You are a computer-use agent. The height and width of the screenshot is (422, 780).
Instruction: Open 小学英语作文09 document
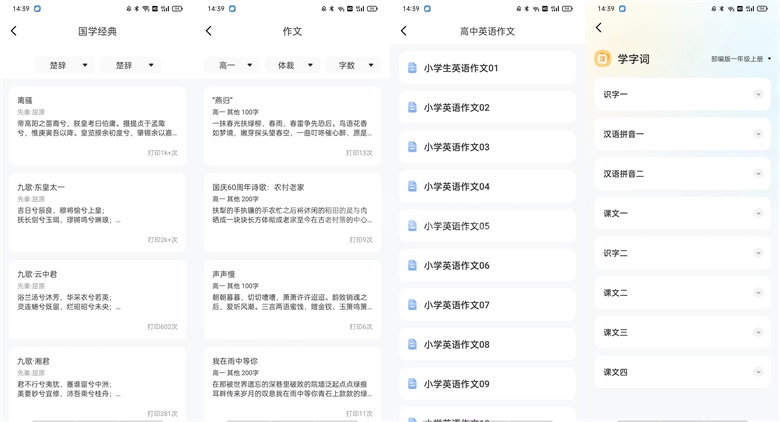488,384
